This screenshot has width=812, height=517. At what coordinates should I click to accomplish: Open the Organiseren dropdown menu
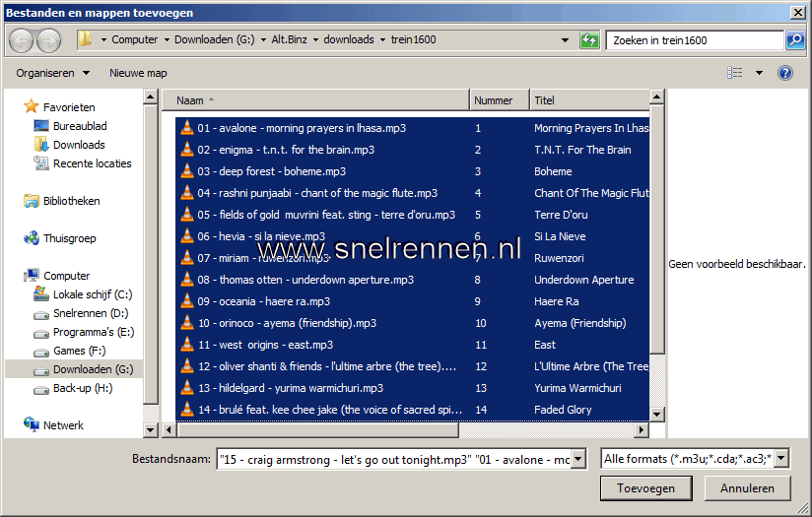pos(52,73)
